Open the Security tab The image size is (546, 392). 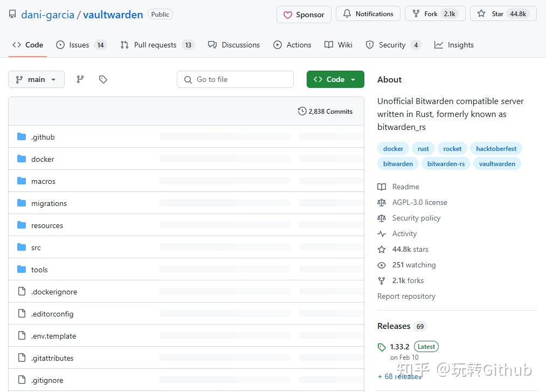pos(393,45)
